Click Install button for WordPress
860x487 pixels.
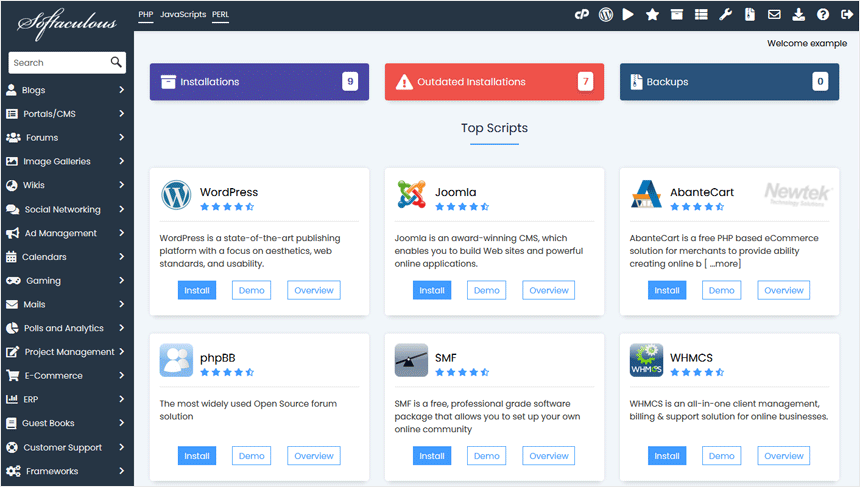coord(197,290)
